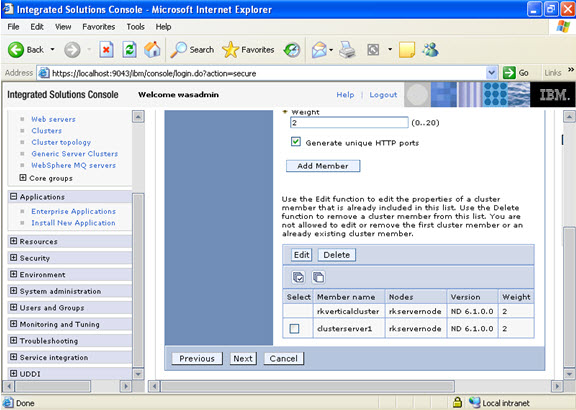Expand the Environment section
Image resolution: width=576 pixels, height=410 pixels.
(x=14, y=274)
